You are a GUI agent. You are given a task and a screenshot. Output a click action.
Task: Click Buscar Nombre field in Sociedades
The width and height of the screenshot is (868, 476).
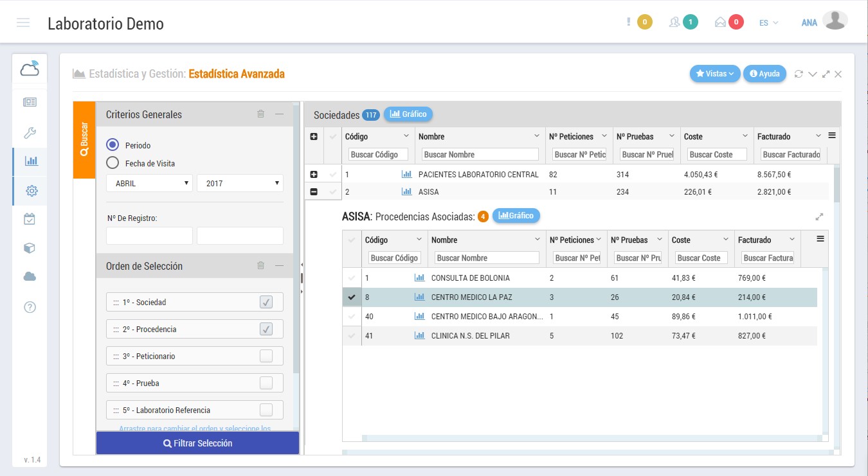480,154
